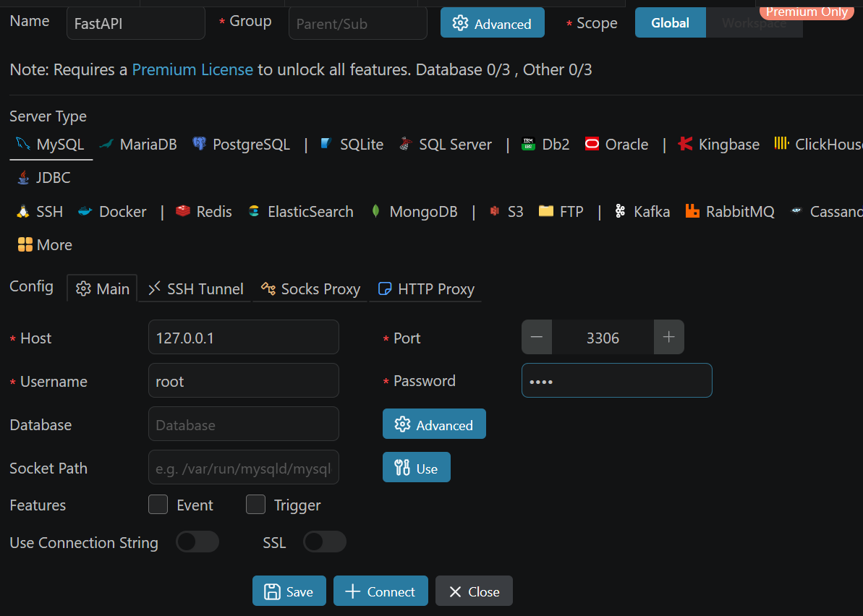Focus the Socket Path field
863x616 pixels.
click(x=244, y=468)
